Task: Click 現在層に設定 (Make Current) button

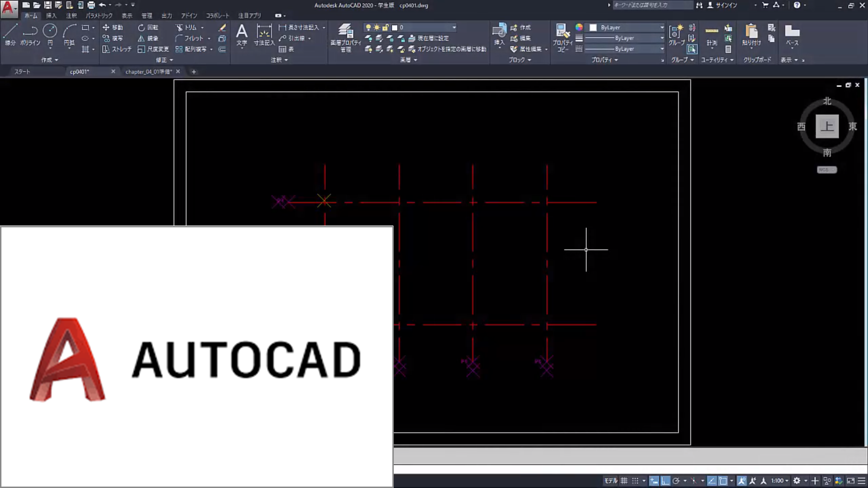Action: click(429, 38)
